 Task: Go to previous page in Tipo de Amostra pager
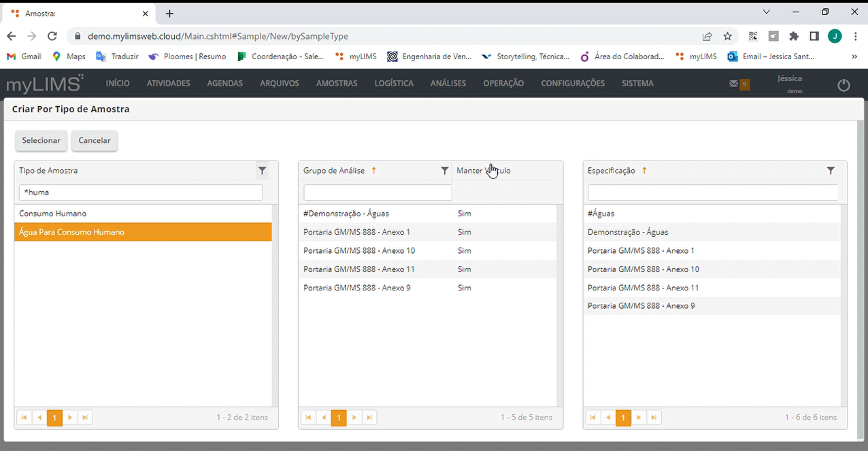pos(39,418)
